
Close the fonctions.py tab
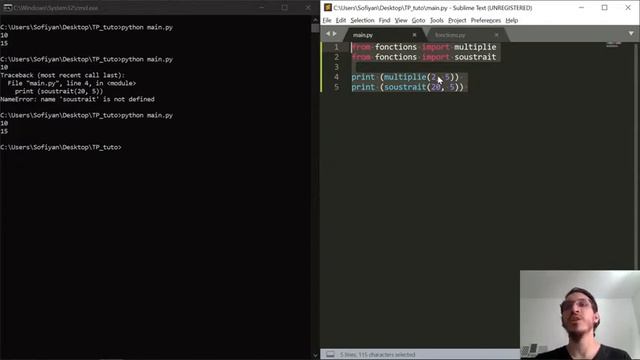(496, 35)
